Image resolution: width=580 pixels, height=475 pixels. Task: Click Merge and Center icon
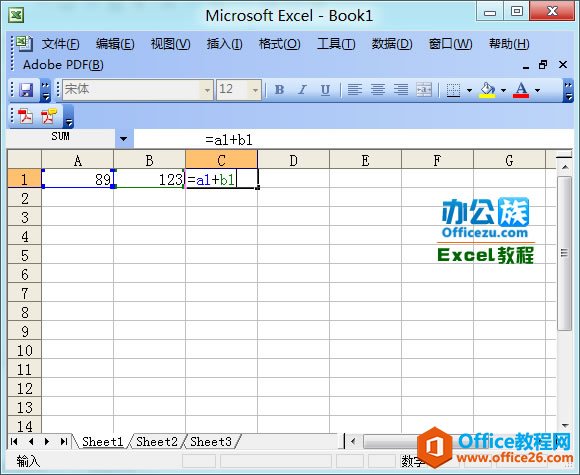point(424,90)
